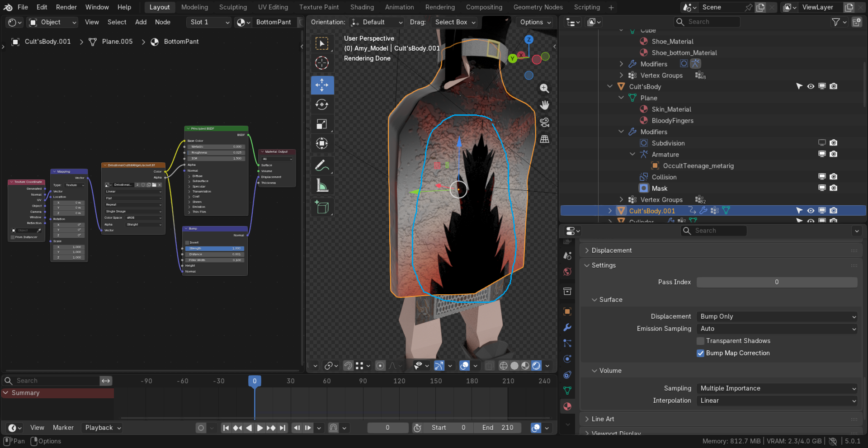Collapse the Settings panel
The width and height of the screenshot is (868, 448).
point(604,265)
